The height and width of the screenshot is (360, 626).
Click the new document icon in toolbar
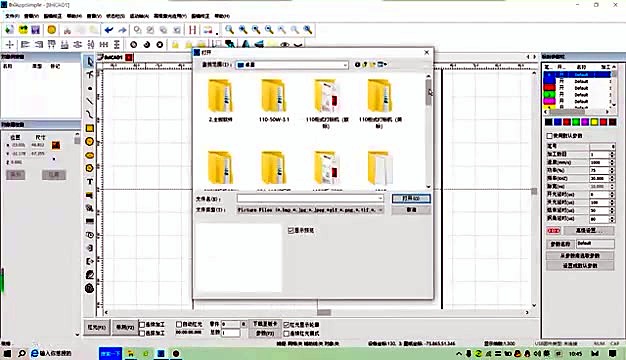(9, 30)
